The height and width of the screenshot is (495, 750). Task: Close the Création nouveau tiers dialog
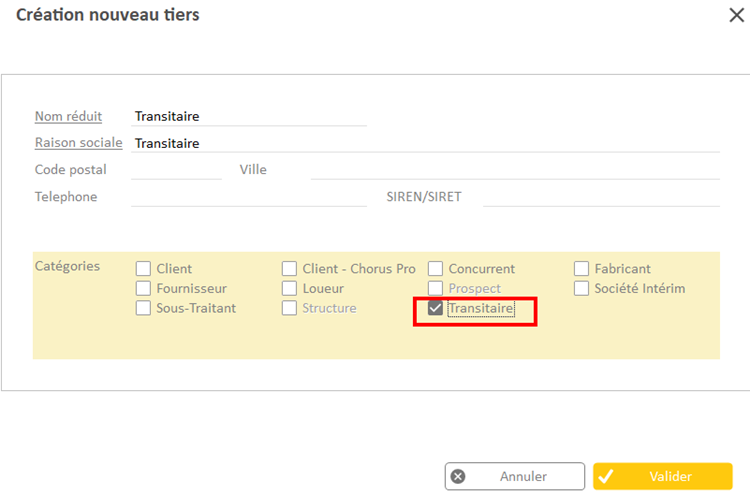coord(736,15)
